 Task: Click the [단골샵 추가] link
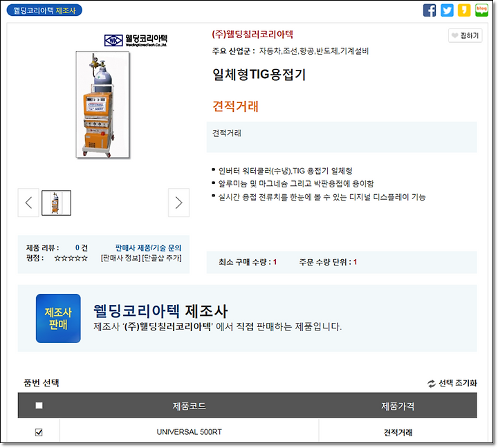(x=162, y=258)
